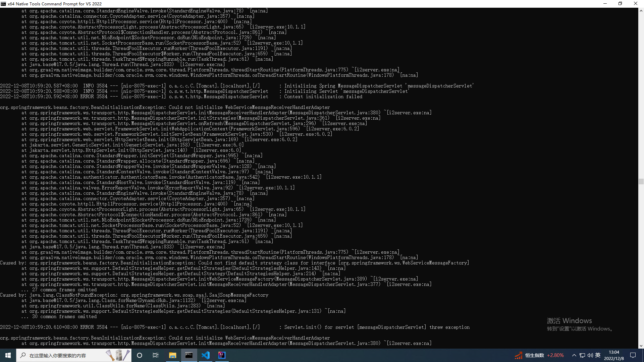Open the Action Center notification panel
644x362 pixels.
633,355
